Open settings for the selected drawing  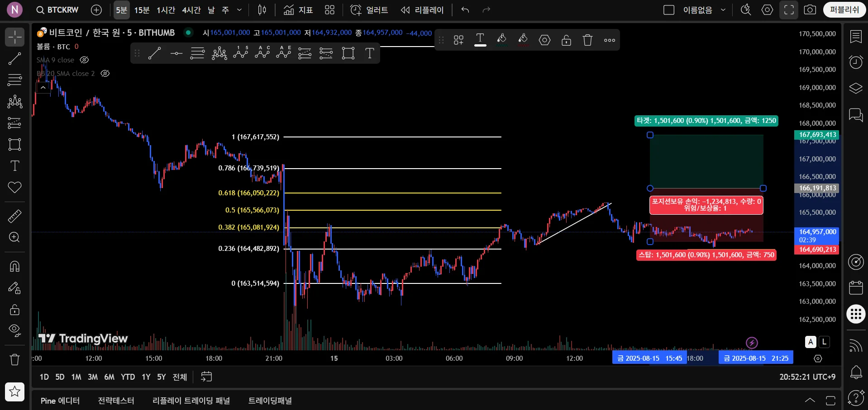(544, 40)
